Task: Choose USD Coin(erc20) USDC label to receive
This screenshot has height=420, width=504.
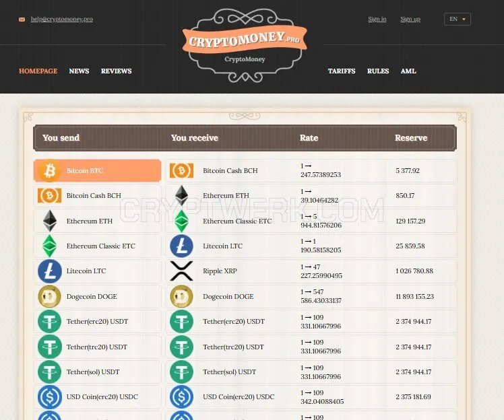Action: [239, 397]
